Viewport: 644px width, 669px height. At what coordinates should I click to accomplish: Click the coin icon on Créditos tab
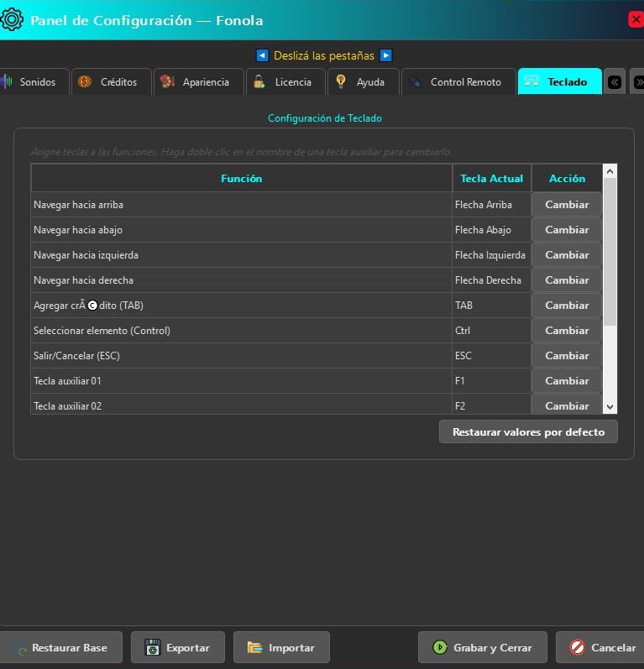[85, 81]
